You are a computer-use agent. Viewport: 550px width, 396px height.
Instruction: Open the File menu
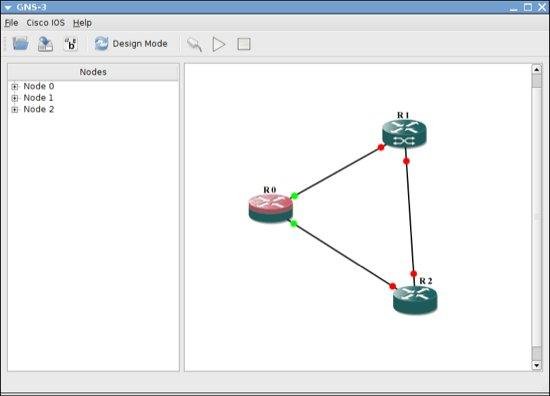point(11,23)
